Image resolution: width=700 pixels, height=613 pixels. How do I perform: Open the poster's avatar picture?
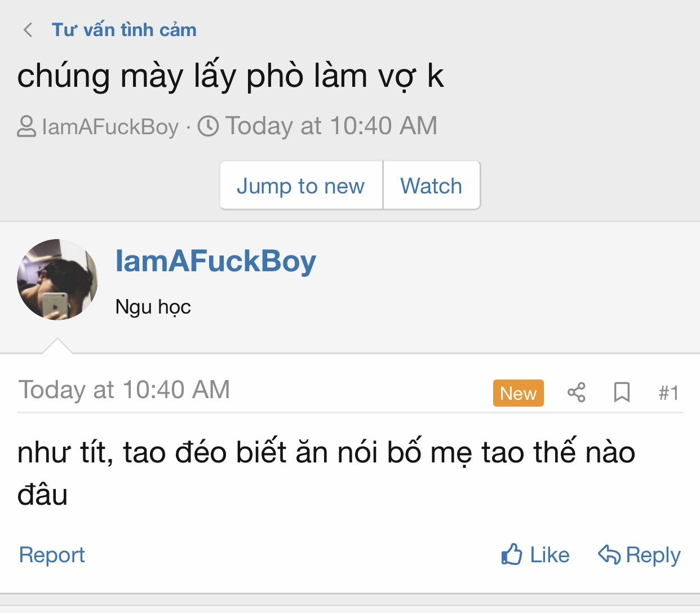57,280
